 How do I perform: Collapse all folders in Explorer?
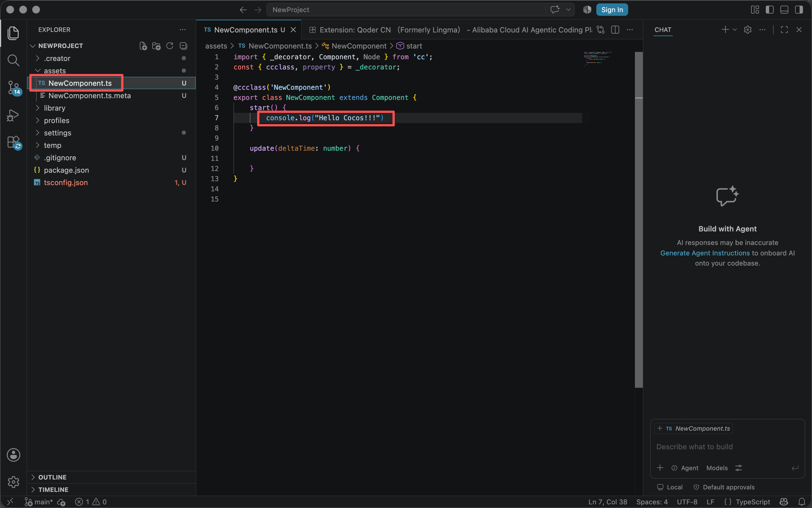[183, 46]
